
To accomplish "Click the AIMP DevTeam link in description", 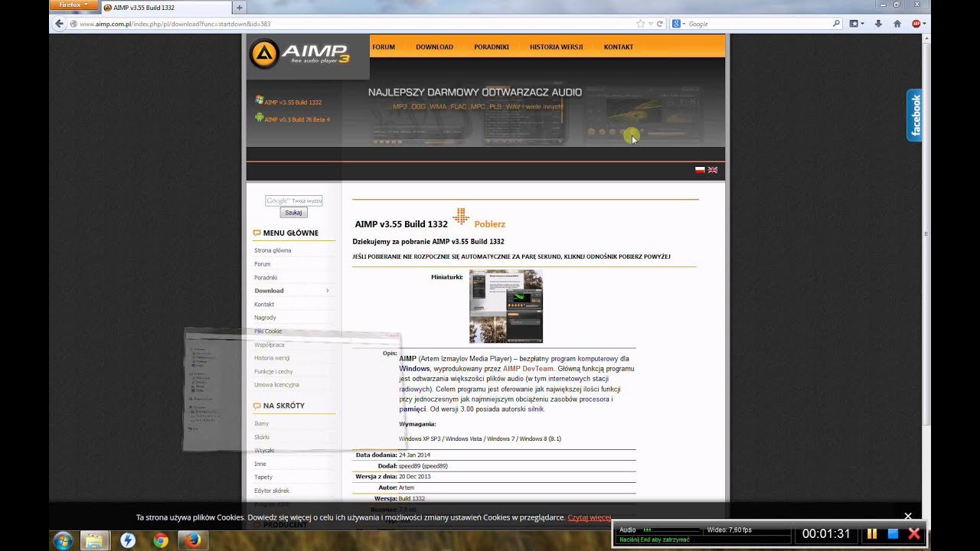I will click(528, 368).
